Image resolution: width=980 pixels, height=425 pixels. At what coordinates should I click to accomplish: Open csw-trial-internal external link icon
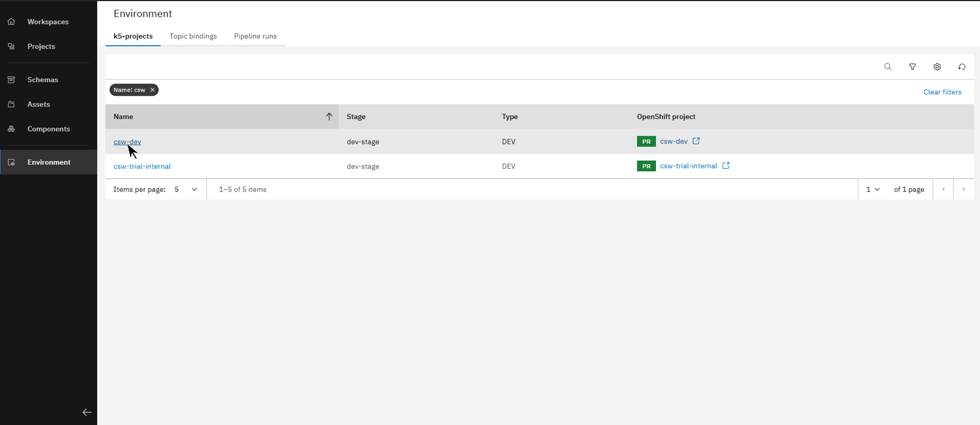pos(726,166)
